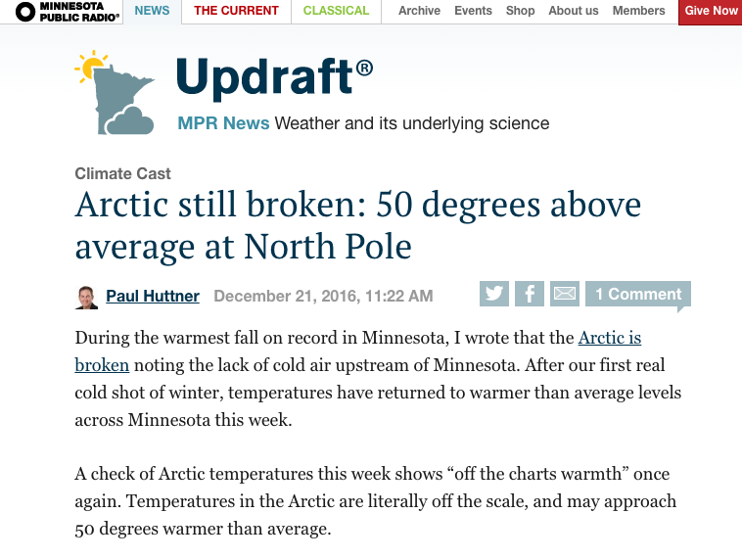Open Paul Huttner author link
742x560 pixels.
tap(153, 296)
